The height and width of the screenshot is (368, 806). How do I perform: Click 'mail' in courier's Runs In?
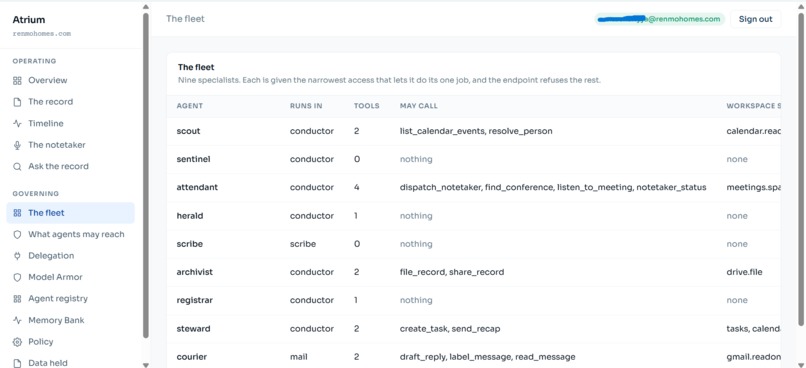299,357
